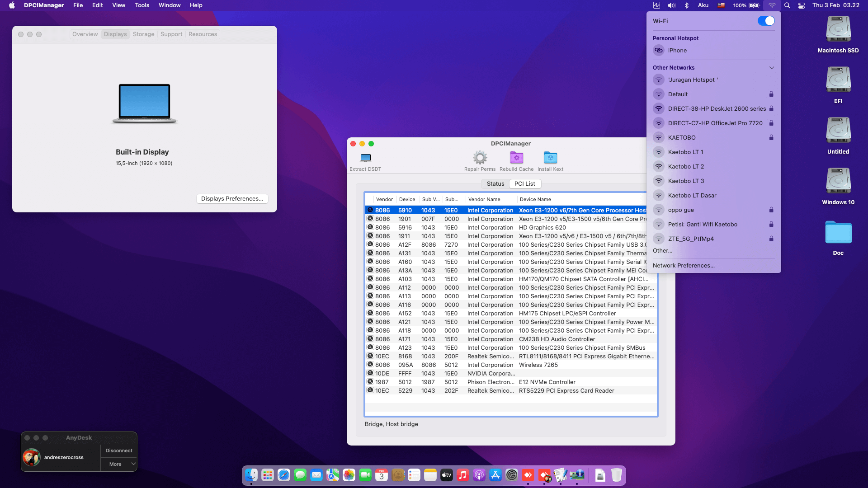Open Photos from the Dock
Screen dimensions: 868x488
point(349,475)
